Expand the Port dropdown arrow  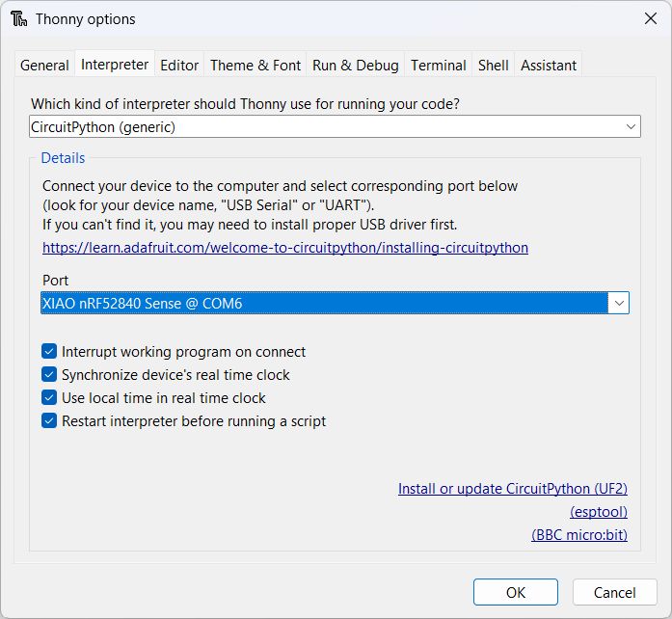click(618, 303)
